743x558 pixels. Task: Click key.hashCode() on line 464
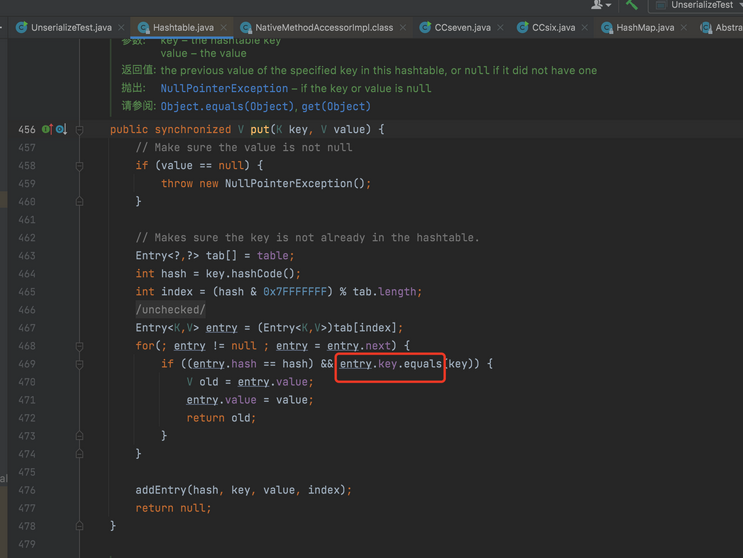250,273
